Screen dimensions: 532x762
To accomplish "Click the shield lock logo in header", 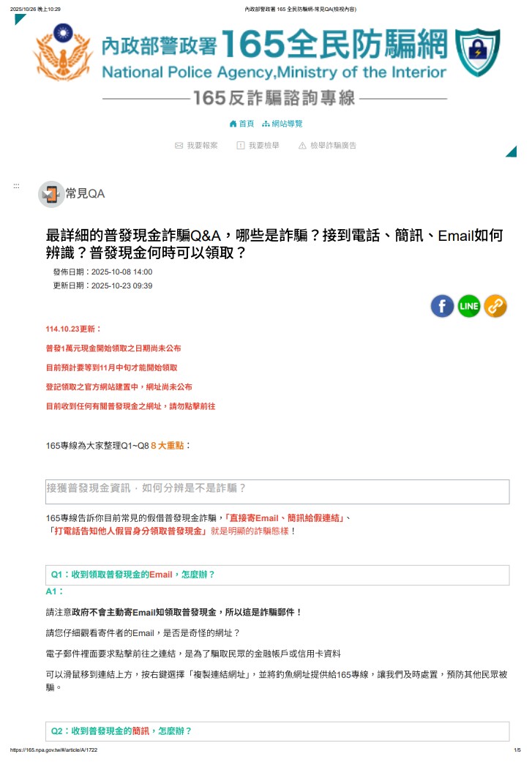I will point(478,53).
